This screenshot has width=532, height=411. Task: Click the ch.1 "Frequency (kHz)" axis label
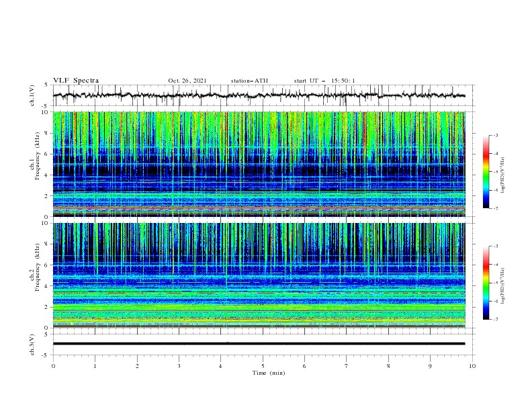pyautogui.click(x=37, y=155)
